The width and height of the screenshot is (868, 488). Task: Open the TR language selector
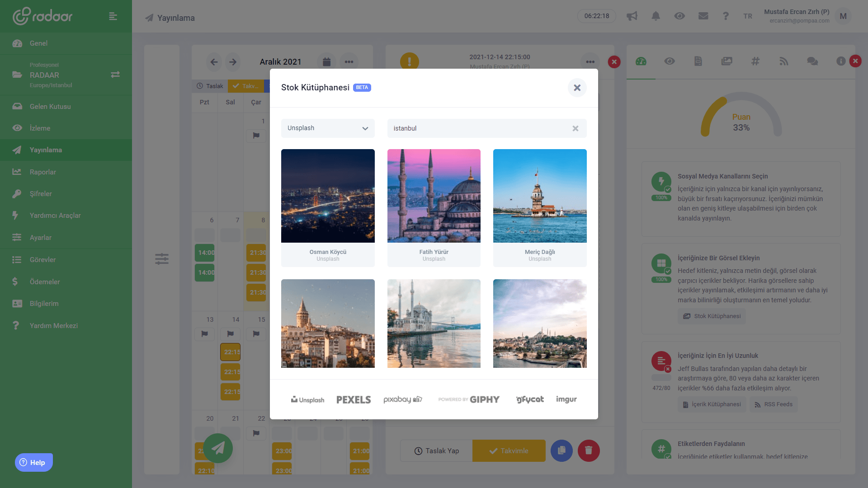[x=748, y=16]
